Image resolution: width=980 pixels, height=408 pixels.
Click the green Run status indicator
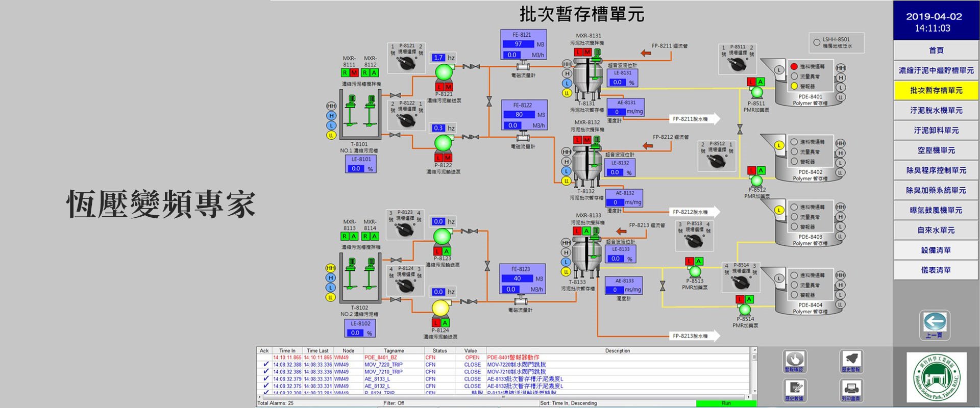[726, 403]
